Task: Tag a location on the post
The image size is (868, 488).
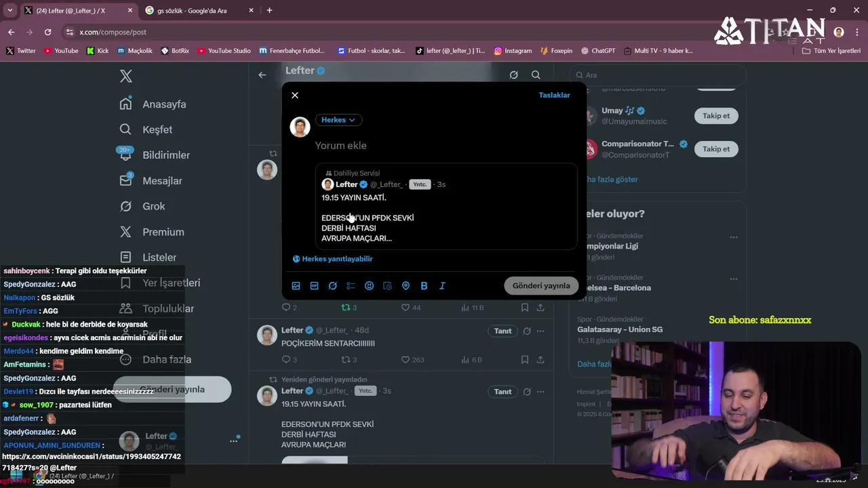Action: (406, 286)
